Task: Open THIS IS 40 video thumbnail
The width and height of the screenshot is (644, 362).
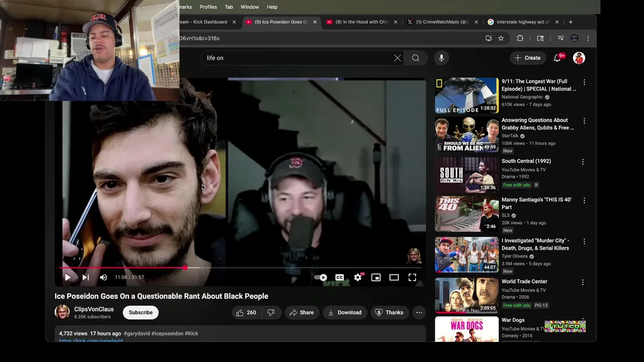Action: point(467,214)
